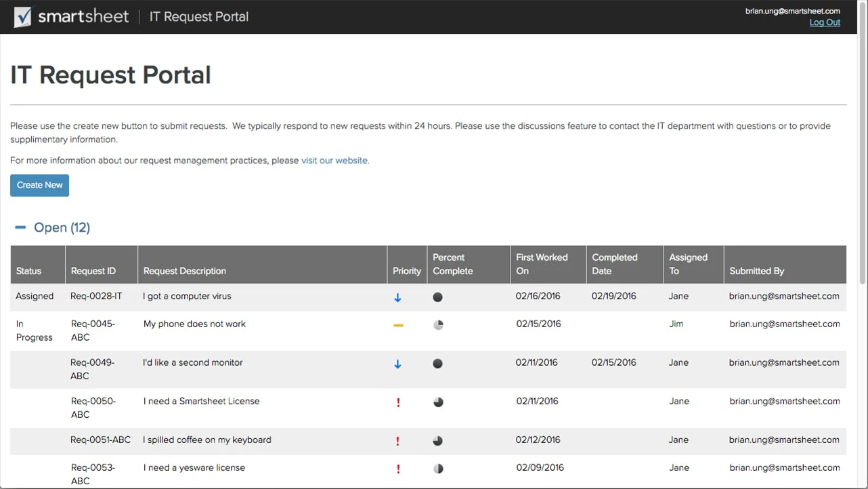Viewport: 868px width, 489px height.
Task: Click request ID Req-0049-ABC
Action: (x=93, y=369)
